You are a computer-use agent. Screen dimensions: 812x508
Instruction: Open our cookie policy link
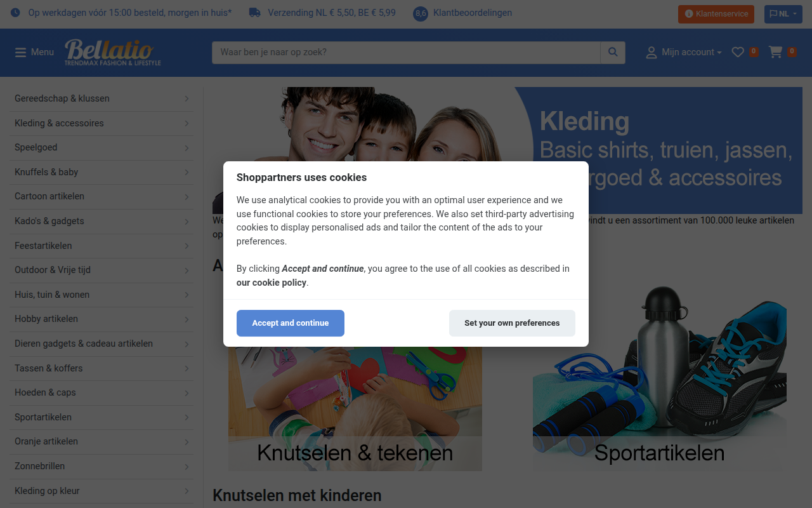coord(272,283)
